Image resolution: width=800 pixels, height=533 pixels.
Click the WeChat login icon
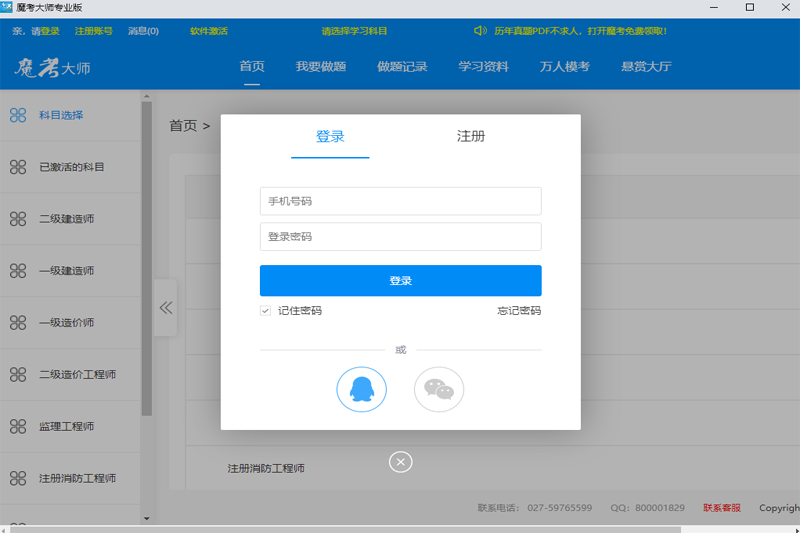439,390
